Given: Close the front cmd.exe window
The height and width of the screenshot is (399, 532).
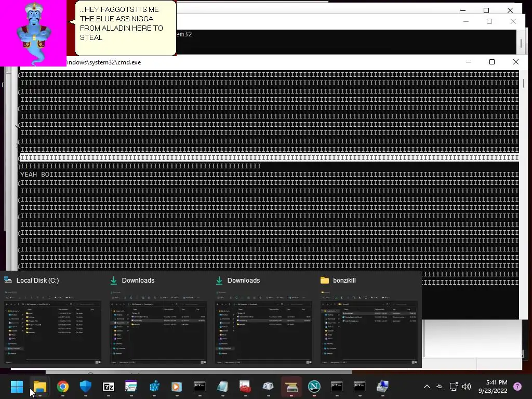Looking at the screenshot, I should click(x=516, y=62).
